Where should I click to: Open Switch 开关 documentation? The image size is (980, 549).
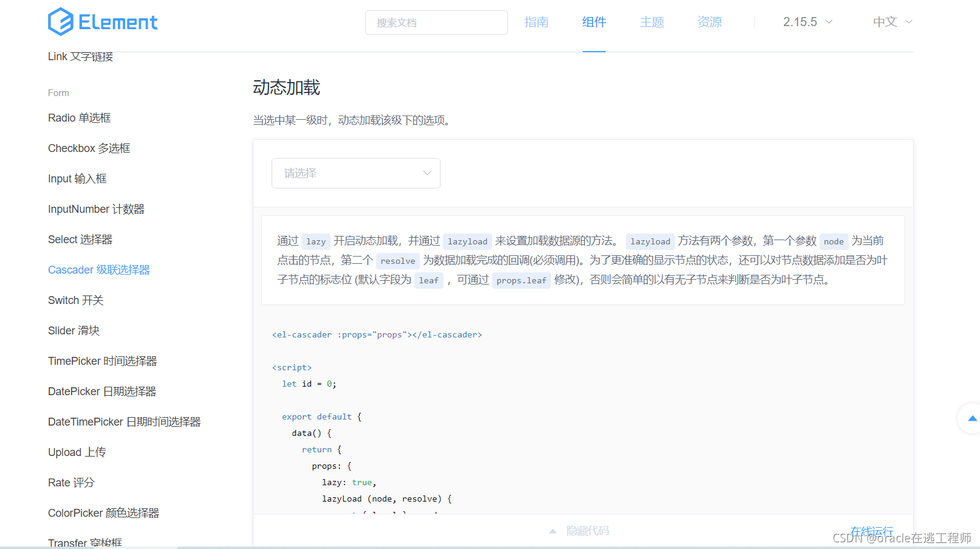tap(75, 300)
